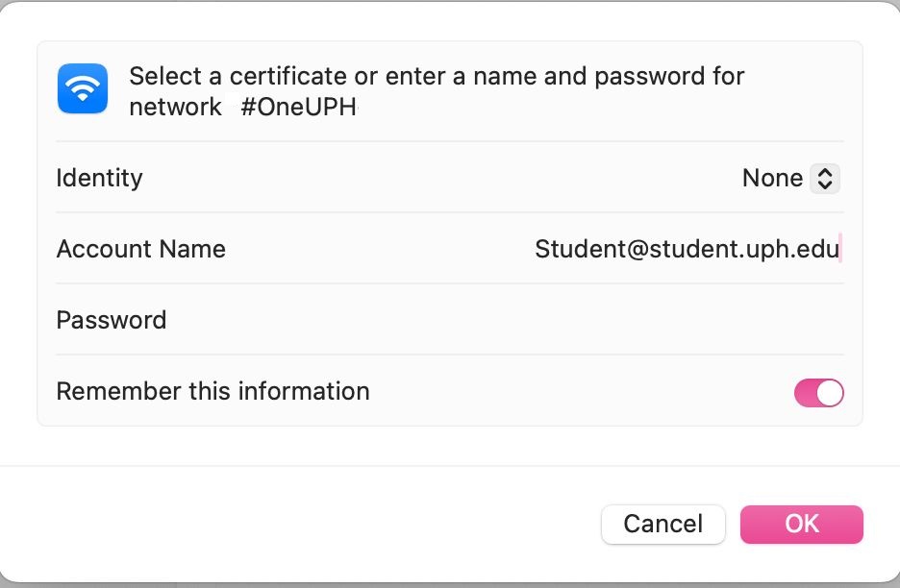Click the white knob of the Remember toggle

830,392
